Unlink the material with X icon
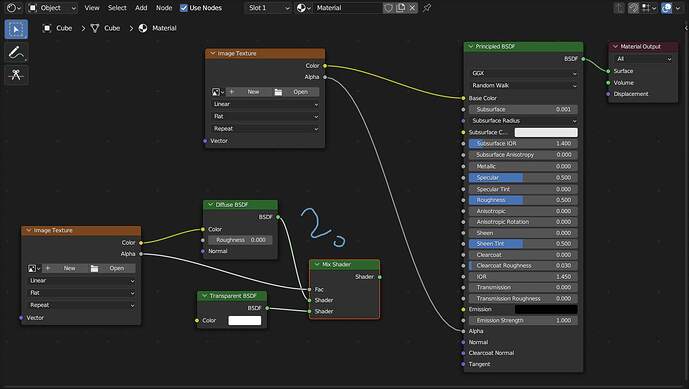The width and height of the screenshot is (689, 389). click(x=413, y=8)
